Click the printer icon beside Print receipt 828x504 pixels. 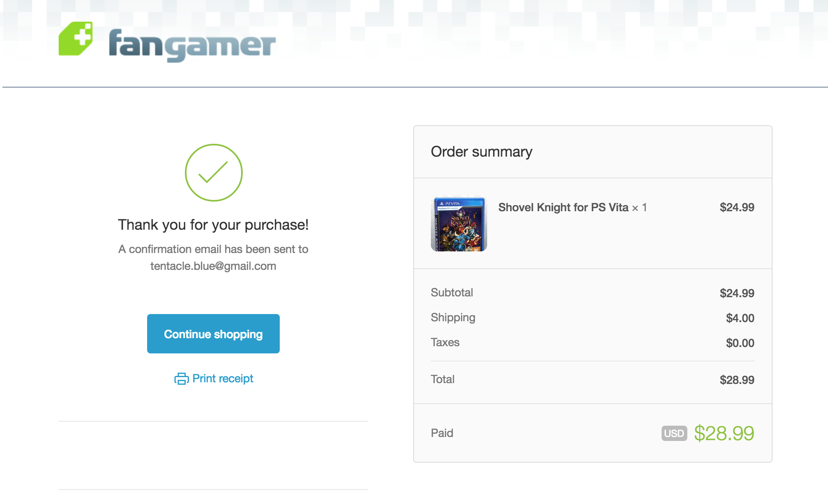[x=181, y=379]
